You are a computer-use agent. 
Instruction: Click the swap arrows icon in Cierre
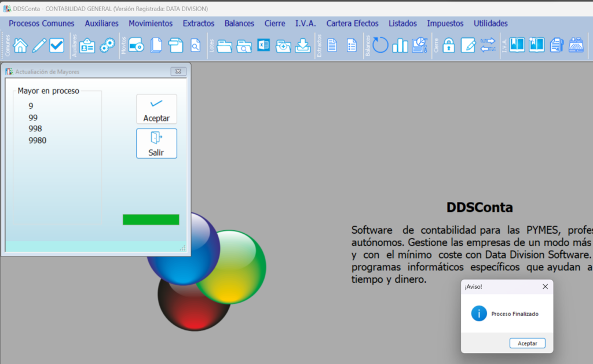(x=488, y=45)
